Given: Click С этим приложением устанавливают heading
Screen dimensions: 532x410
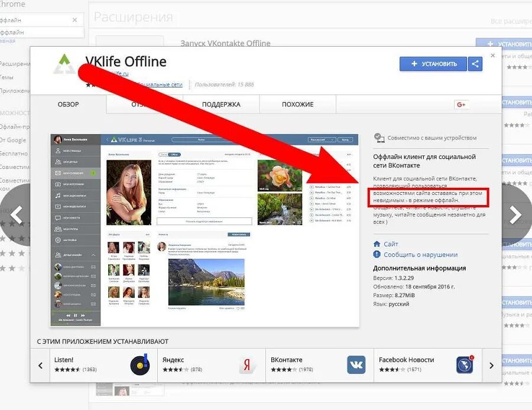Looking at the screenshot, I should coord(103,341).
